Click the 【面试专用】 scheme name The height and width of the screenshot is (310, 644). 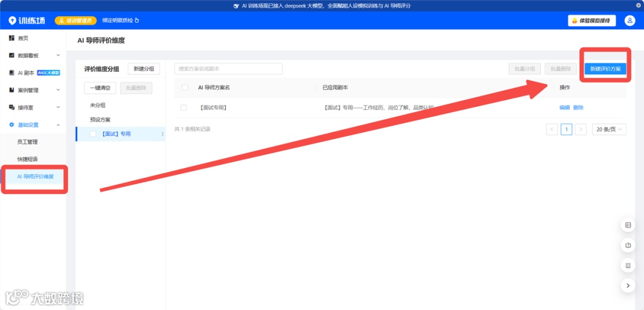[213, 107]
